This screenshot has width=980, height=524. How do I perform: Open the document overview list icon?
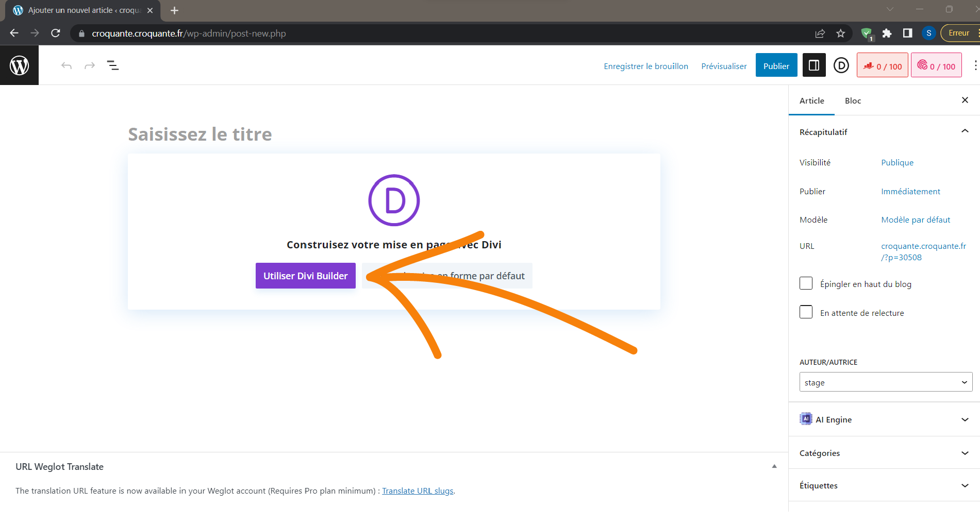pyautogui.click(x=113, y=65)
